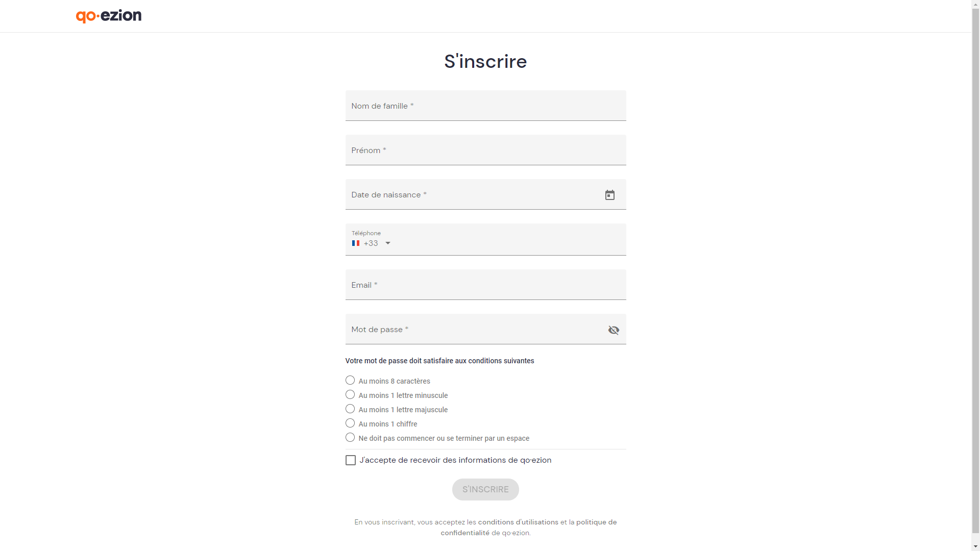Toggle password visibility eye icon

(x=614, y=330)
